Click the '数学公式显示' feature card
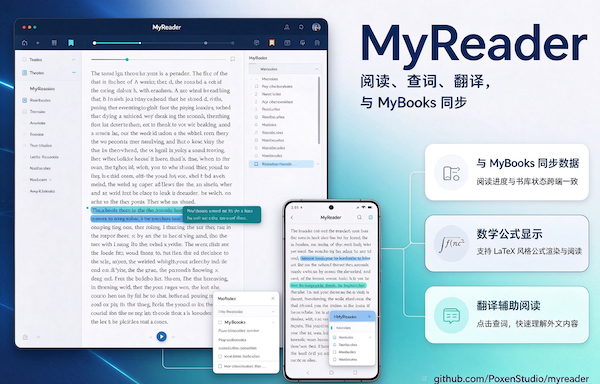 (x=507, y=244)
